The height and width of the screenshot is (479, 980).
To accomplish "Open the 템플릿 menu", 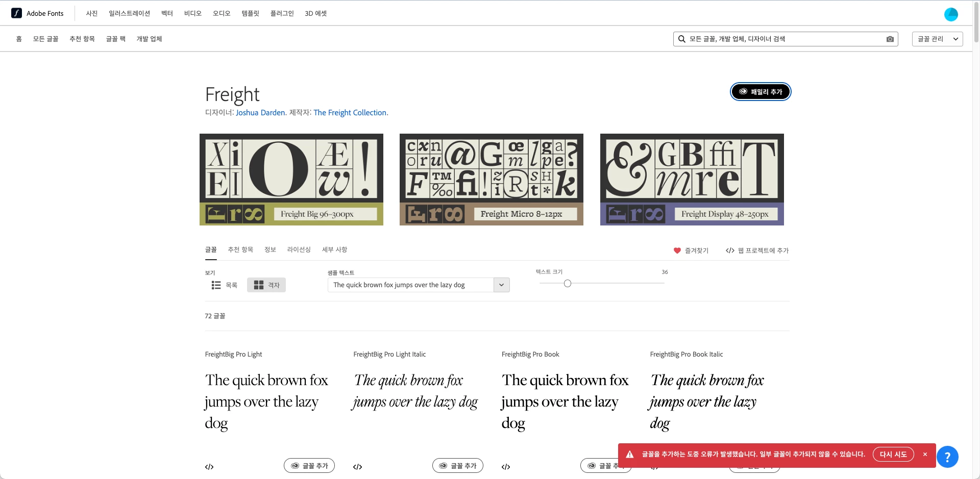I will pos(251,13).
